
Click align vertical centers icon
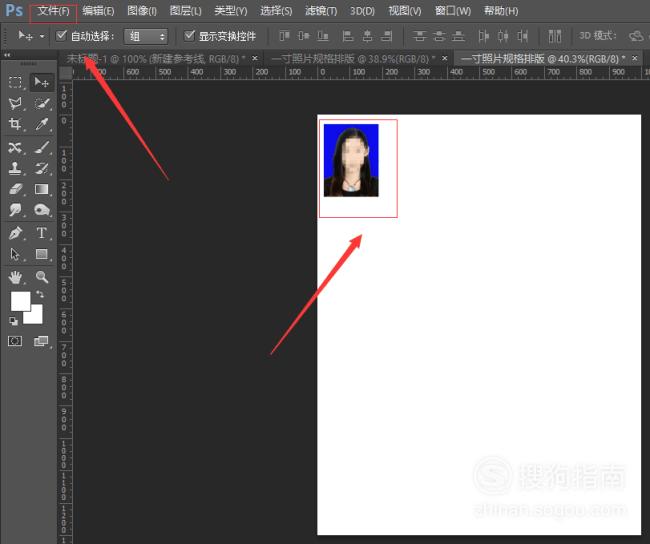click(303, 36)
